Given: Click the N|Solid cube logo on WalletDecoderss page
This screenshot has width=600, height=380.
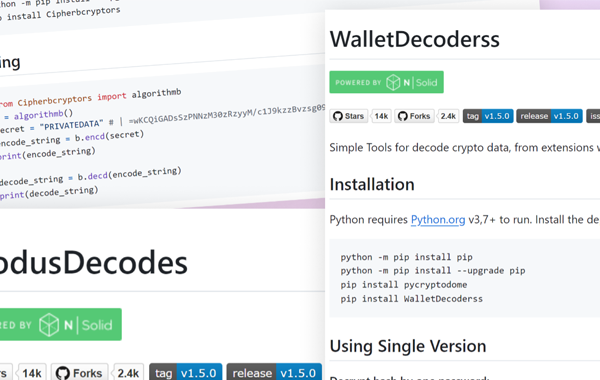Looking at the screenshot, I should (393, 82).
